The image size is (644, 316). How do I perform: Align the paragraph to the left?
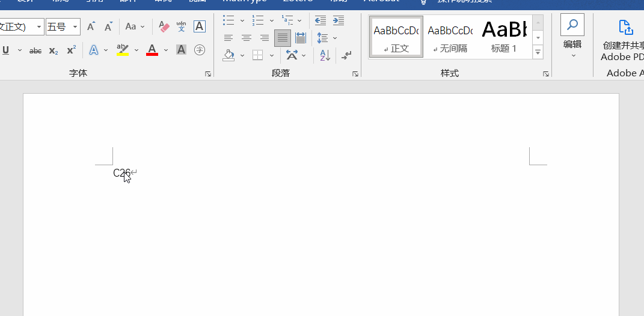tap(228, 38)
